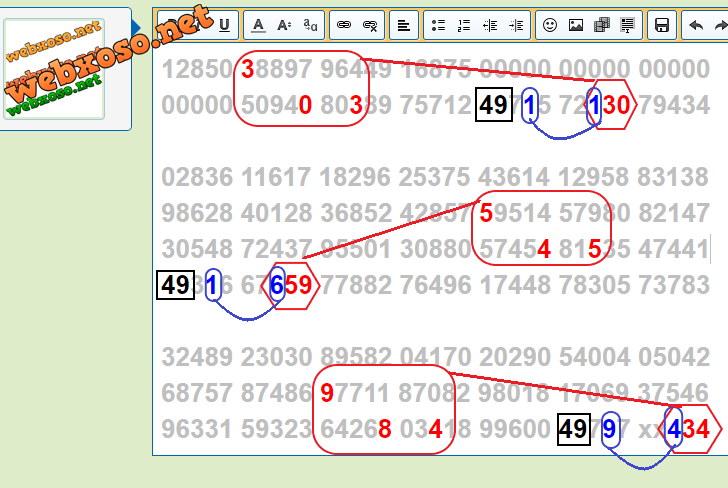728x488 pixels.
Task: Open the smiley emoji picker
Action: point(549,25)
